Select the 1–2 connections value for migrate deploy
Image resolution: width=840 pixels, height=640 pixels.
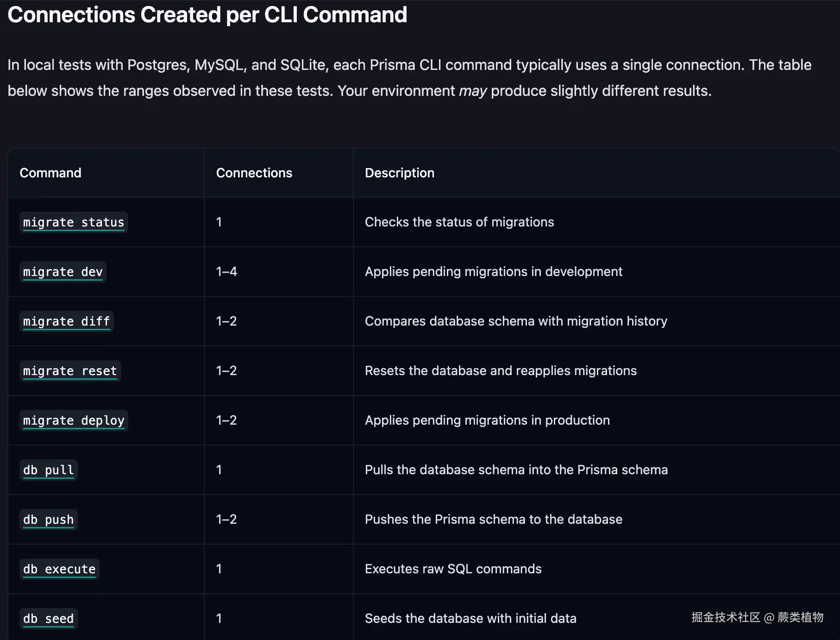pyautogui.click(x=226, y=420)
